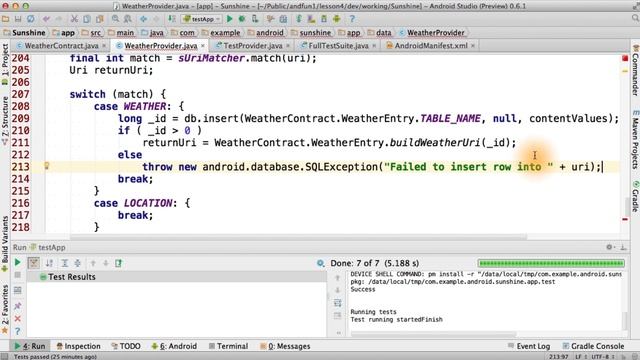Screen dimensions: 640x360
Task: Select the example breadcrumb folder
Action: coord(221,33)
